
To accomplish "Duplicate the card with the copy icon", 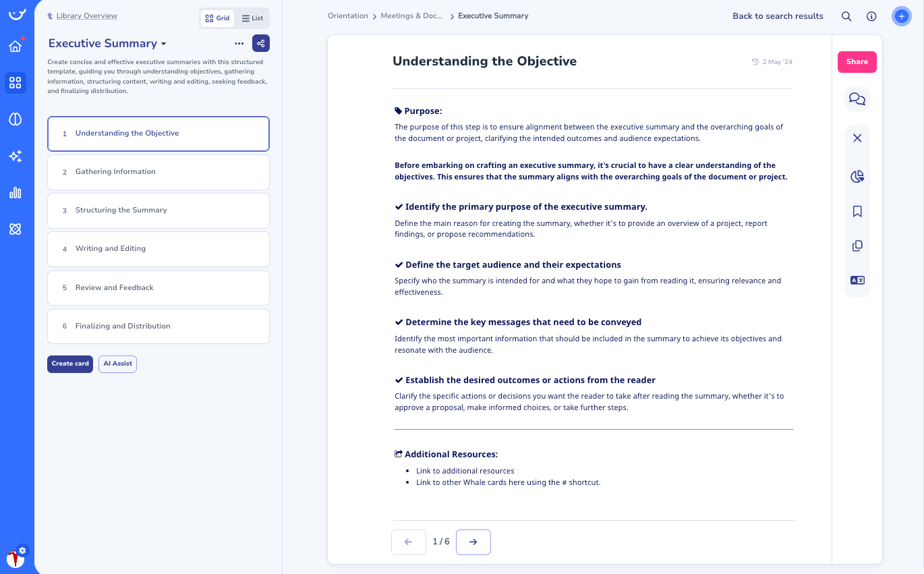I will pyautogui.click(x=857, y=246).
